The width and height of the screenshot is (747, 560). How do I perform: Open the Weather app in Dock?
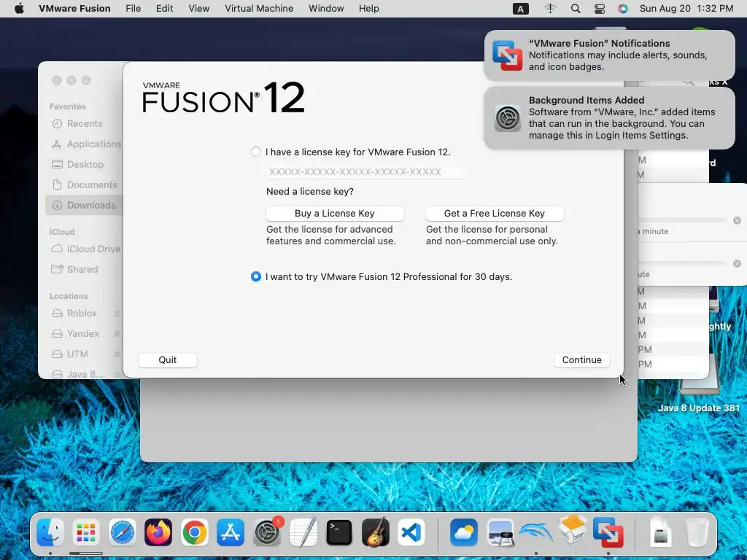[463, 532]
